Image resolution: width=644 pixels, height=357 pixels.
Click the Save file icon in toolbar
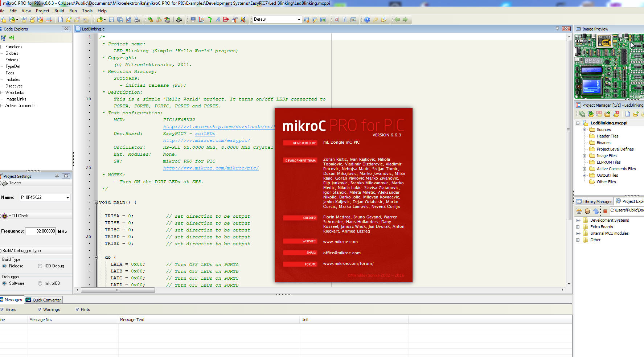coord(111,20)
